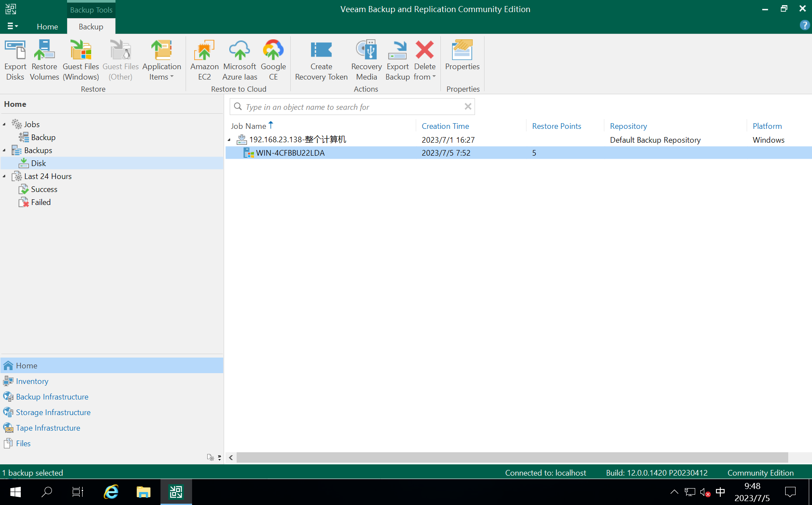Open the Delete from dropdown
The height and width of the screenshot is (505, 812).
click(x=425, y=60)
